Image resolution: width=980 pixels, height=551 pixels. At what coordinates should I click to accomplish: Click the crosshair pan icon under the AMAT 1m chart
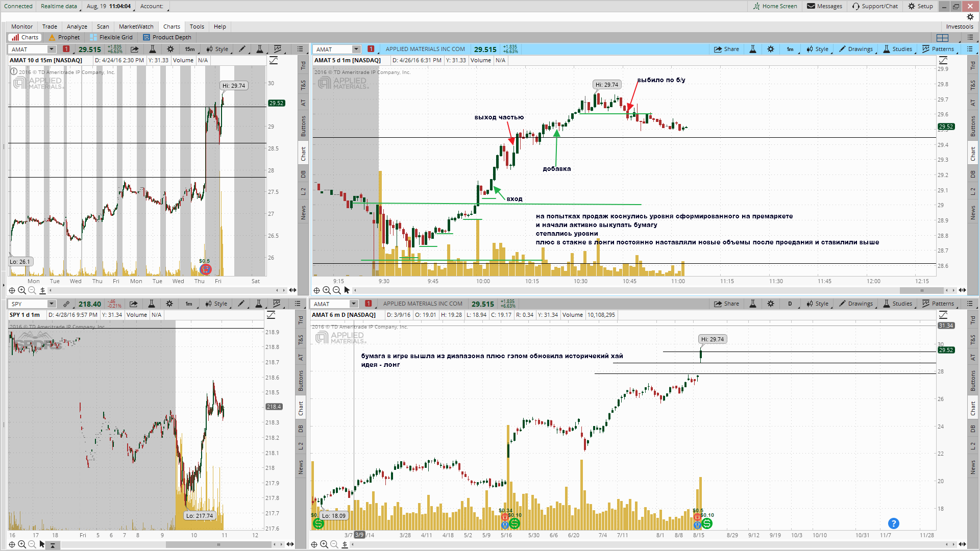317,290
